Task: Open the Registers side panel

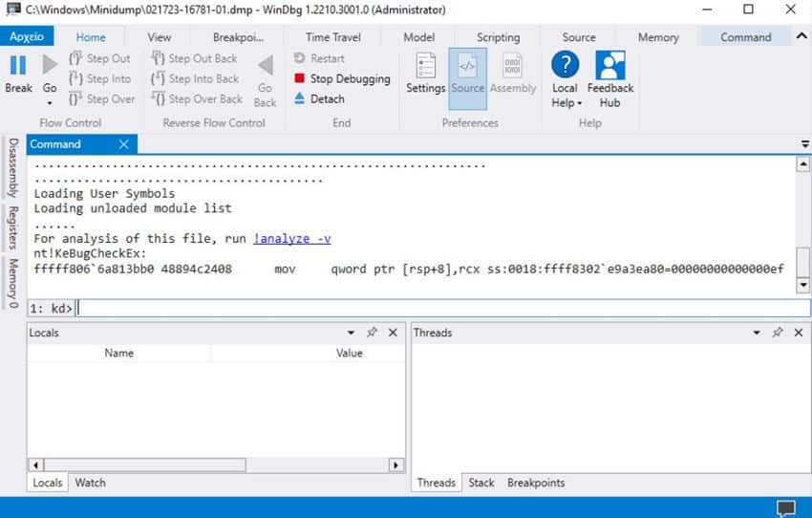Action: (x=13, y=227)
